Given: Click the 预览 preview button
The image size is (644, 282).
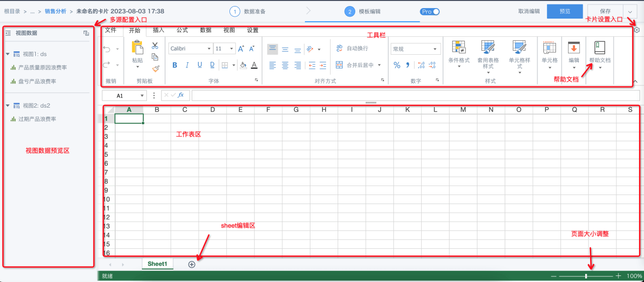Looking at the screenshot, I should coord(565,11).
